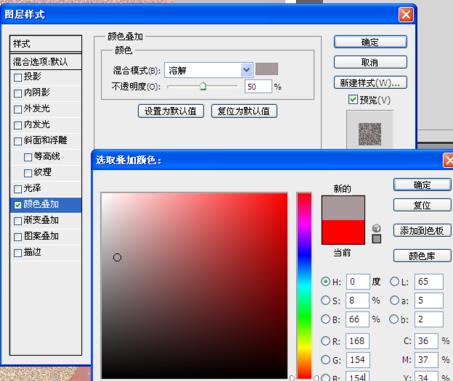Click the circular marker in the color field

[117, 257]
